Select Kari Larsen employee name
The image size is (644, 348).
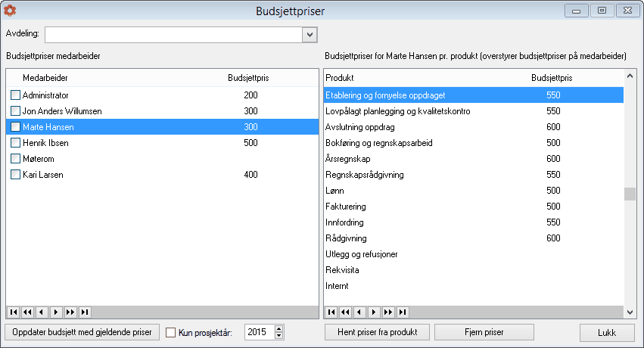point(42,175)
